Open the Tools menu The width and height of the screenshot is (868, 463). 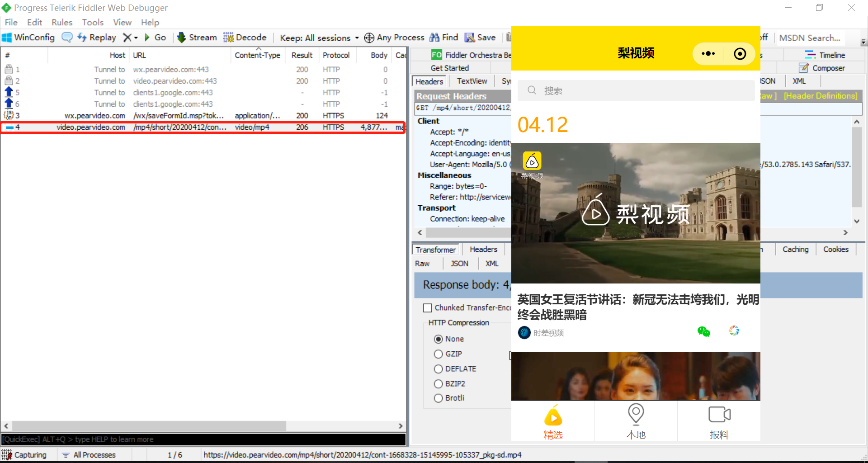pos(93,22)
